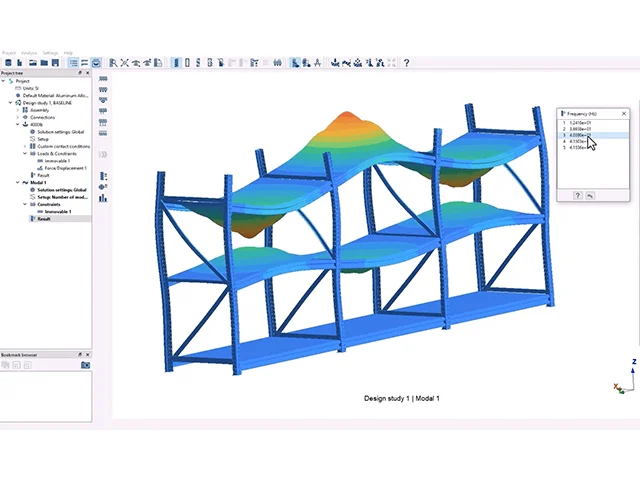Select mode 3 highlighted frequency row
Viewport: 640px width, 480px height.
tap(593, 135)
